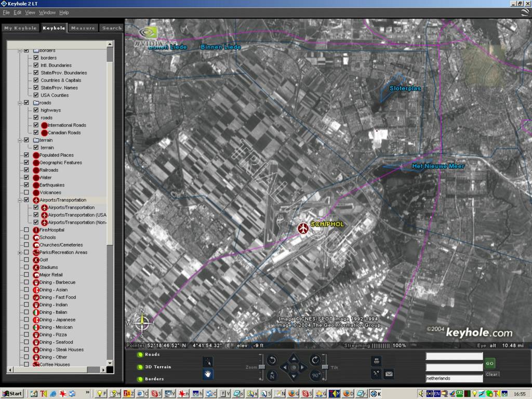Show hidden quick launch icons chevron
This screenshot has width=532, height=399.
tap(87, 393)
